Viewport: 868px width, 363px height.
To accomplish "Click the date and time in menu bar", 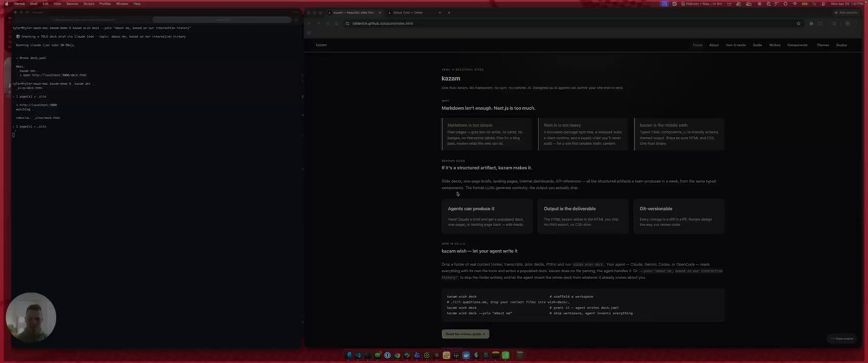I will pos(846,3).
